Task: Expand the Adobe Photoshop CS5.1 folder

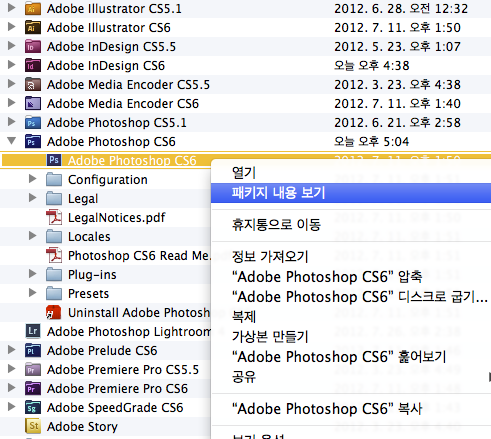Action: (x=11, y=121)
